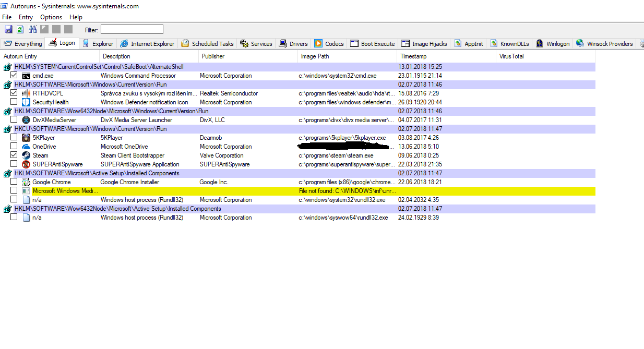Enable the DivXMediaServer checkbox
This screenshot has width=644, height=349.
click(14, 119)
